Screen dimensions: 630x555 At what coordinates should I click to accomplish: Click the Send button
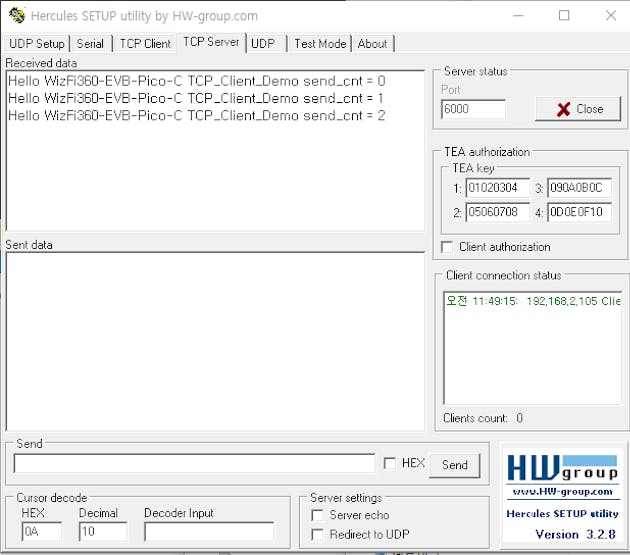coord(454,465)
